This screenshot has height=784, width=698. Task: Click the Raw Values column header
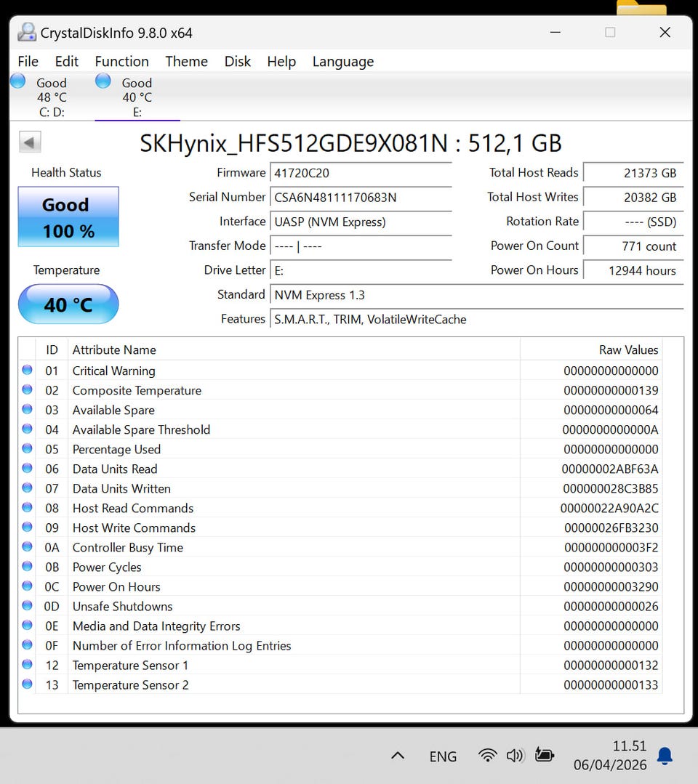[591, 349]
